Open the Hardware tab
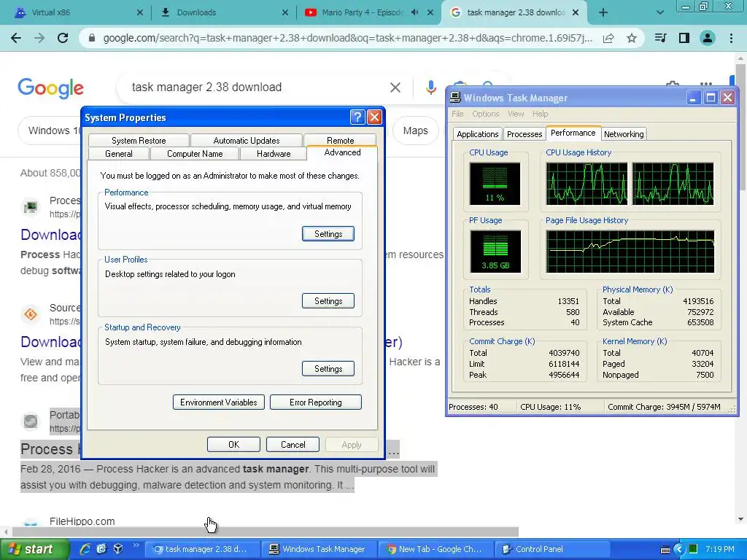Image resolution: width=747 pixels, height=560 pixels. click(274, 154)
